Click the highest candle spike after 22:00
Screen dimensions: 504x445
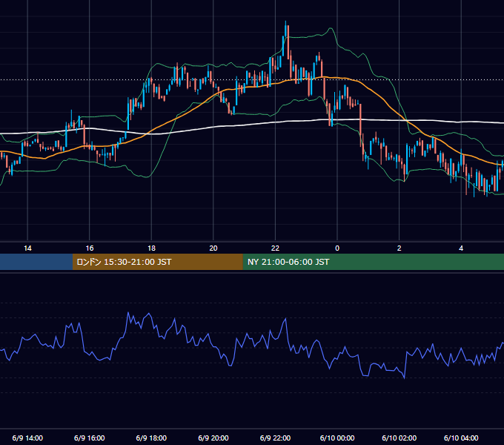click(285, 29)
